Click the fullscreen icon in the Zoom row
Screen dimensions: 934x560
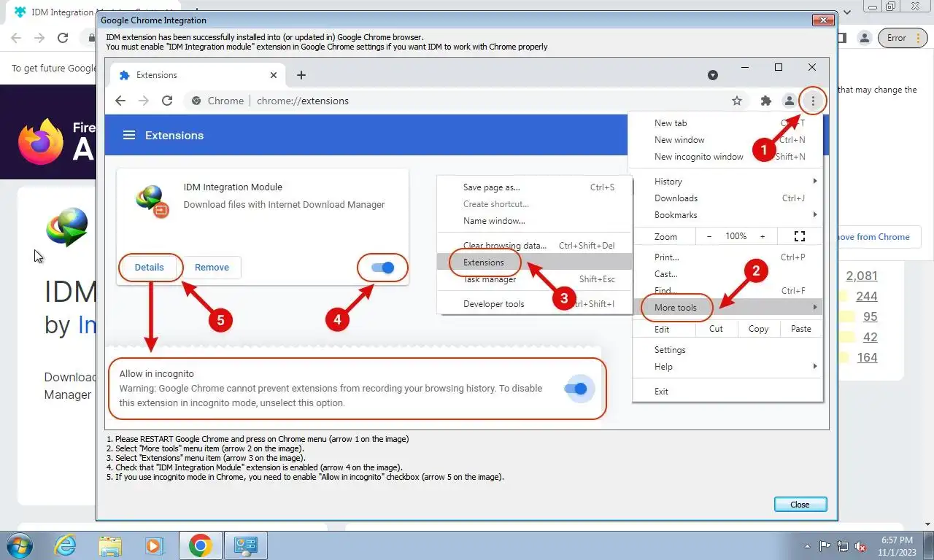(800, 236)
